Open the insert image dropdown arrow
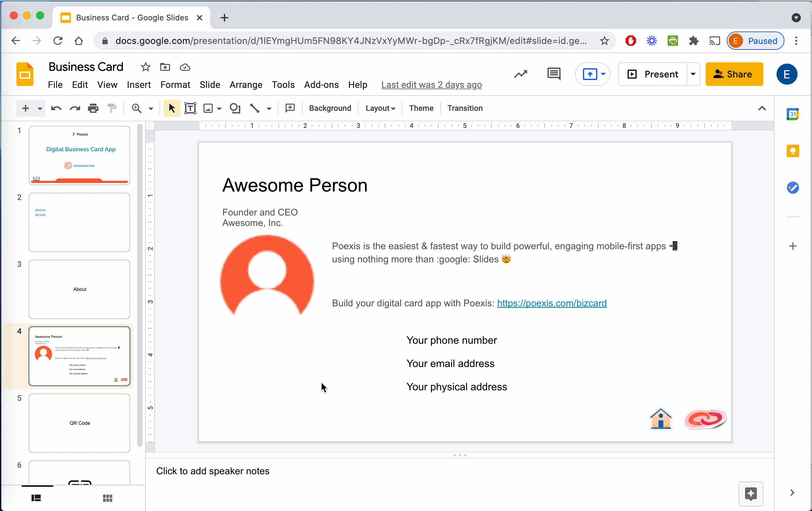Viewport: 812px width, 511px height. coord(219,109)
